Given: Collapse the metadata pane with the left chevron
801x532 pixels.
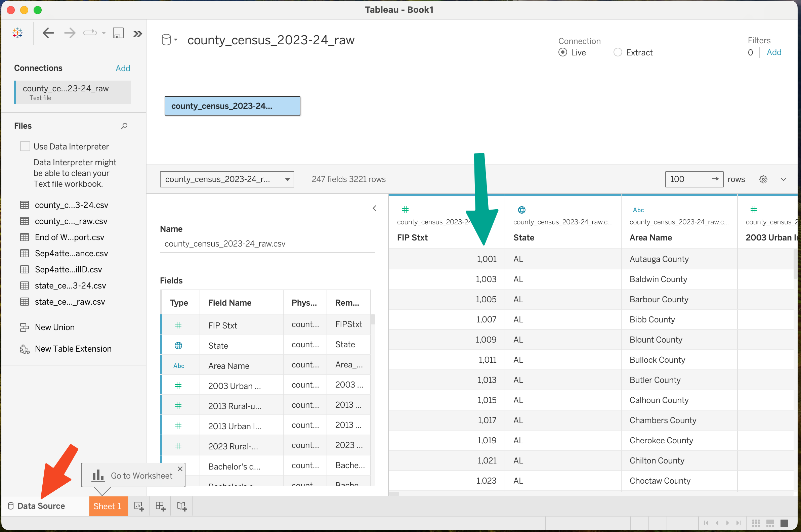Looking at the screenshot, I should coord(374,208).
